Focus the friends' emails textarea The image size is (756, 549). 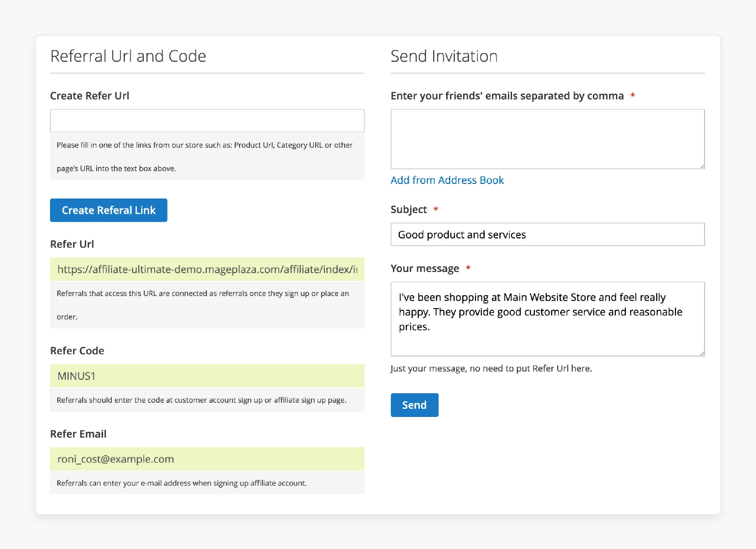(548, 139)
